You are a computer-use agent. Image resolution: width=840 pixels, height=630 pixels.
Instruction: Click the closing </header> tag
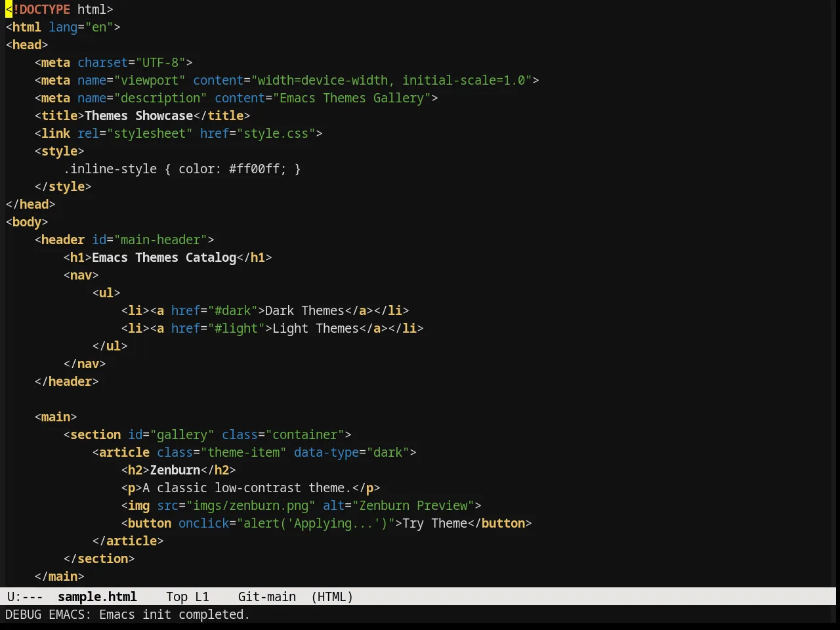(x=67, y=381)
